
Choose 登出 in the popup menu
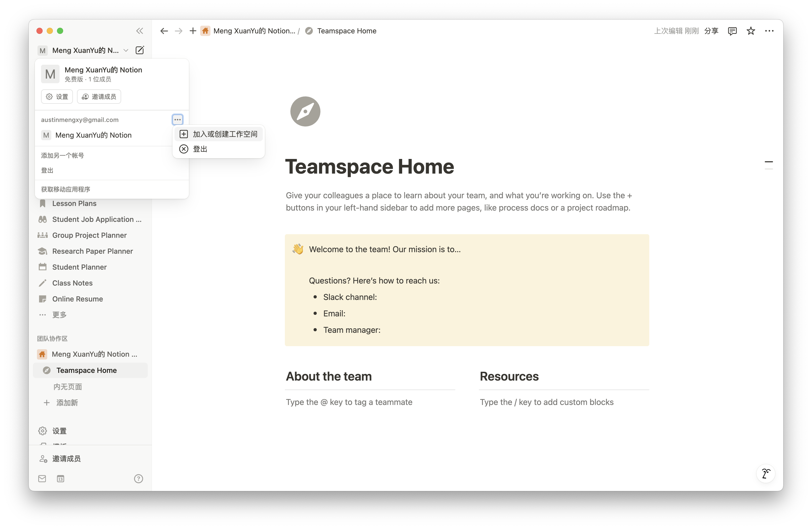(x=200, y=149)
